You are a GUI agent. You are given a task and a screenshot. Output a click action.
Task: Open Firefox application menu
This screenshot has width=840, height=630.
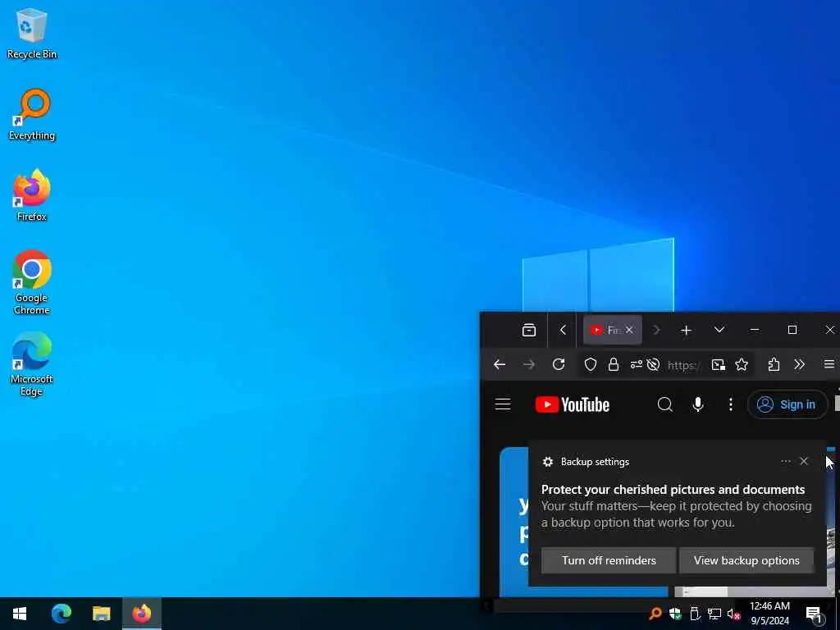(x=829, y=365)
